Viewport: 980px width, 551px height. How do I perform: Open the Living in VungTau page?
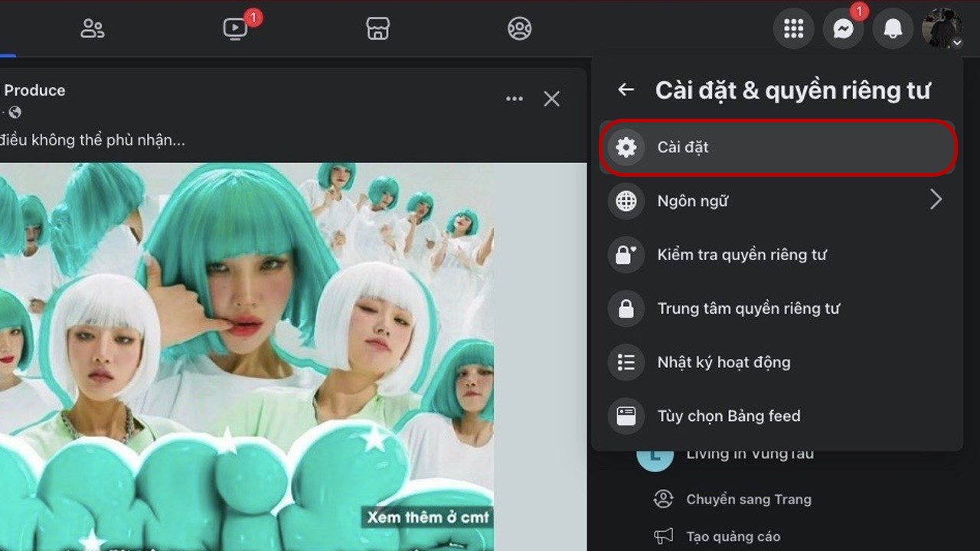[x=750, y=454]
